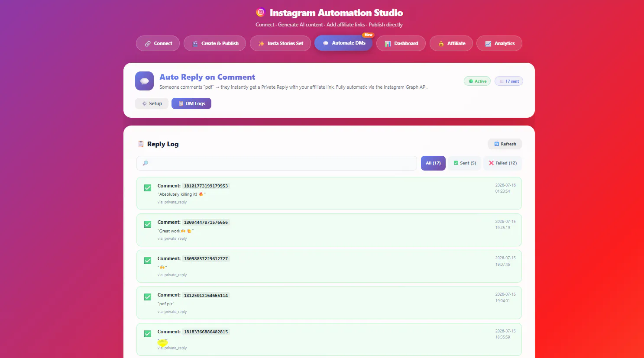Show only Sent (5) replies
Image resolution: width=644 pixels, height=358 pixels.
(464, 163)
